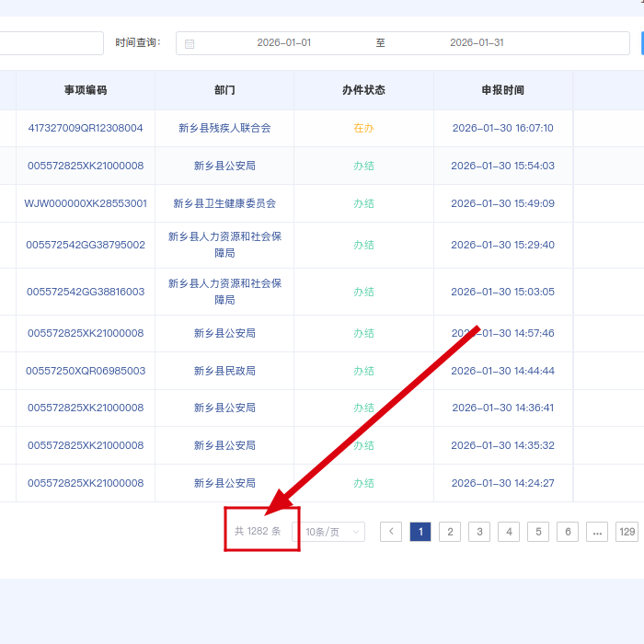The height and width of the screenshot is (644, 644).
Task: Click time 2026-01-30 14:36:41
Action: tap(503, 408)
